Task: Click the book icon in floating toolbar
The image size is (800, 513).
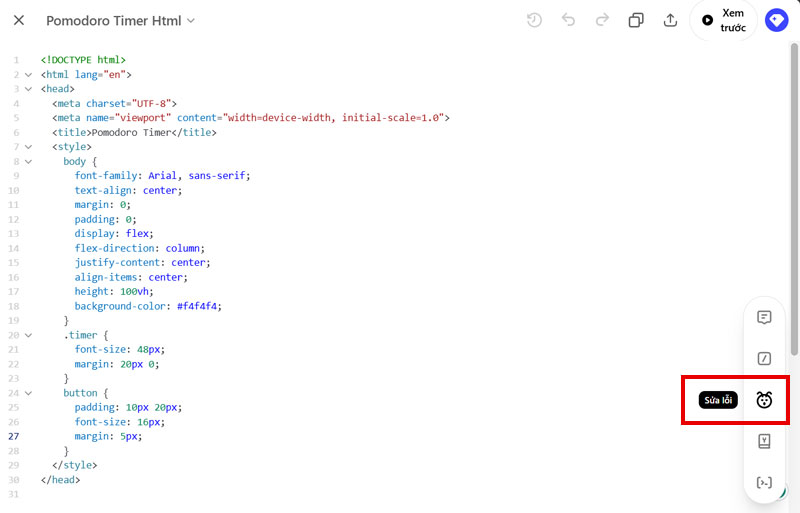Action: pyautogui.click(x=764, y=441)
